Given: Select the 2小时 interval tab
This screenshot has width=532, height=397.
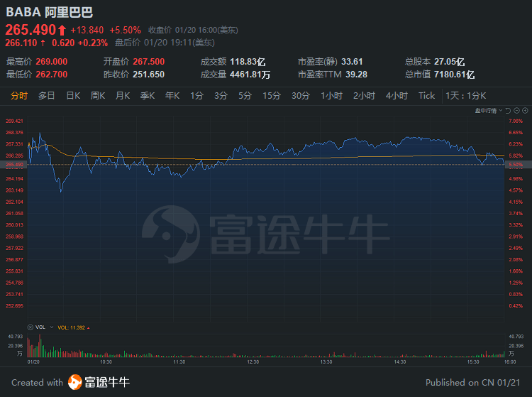Looking at the screenshot, I should pos(364,96).
